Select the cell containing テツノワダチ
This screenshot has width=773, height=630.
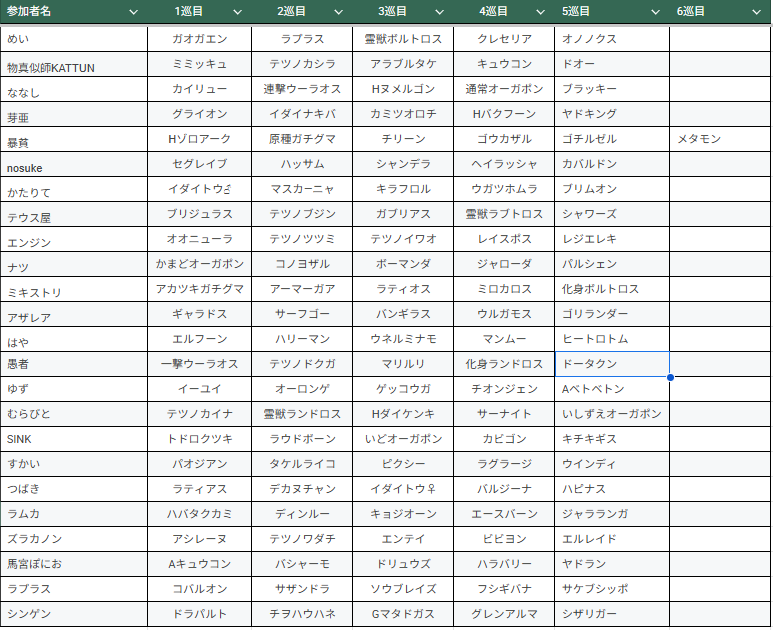coord(302,539)
